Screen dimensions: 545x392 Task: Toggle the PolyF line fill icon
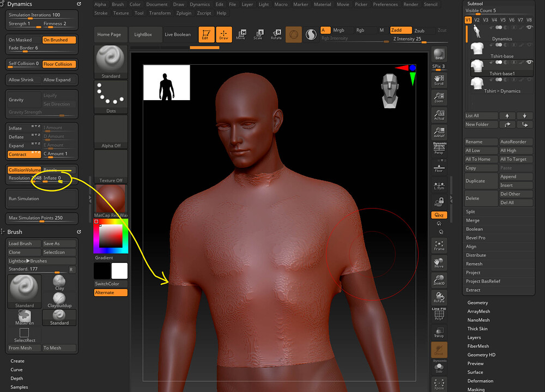pos(439,315)
